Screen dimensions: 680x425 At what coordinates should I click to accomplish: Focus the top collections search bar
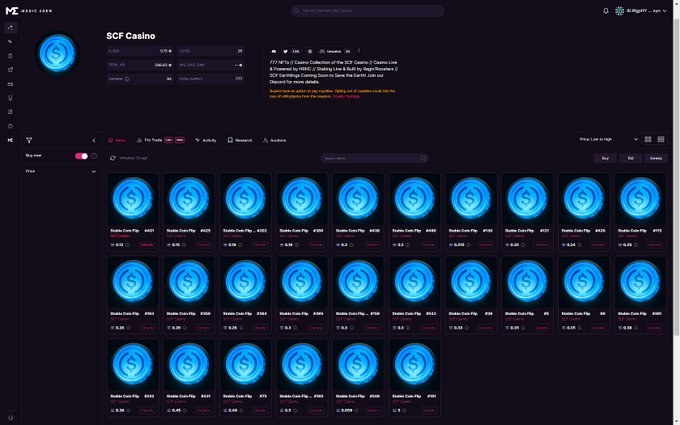[367, 11]
